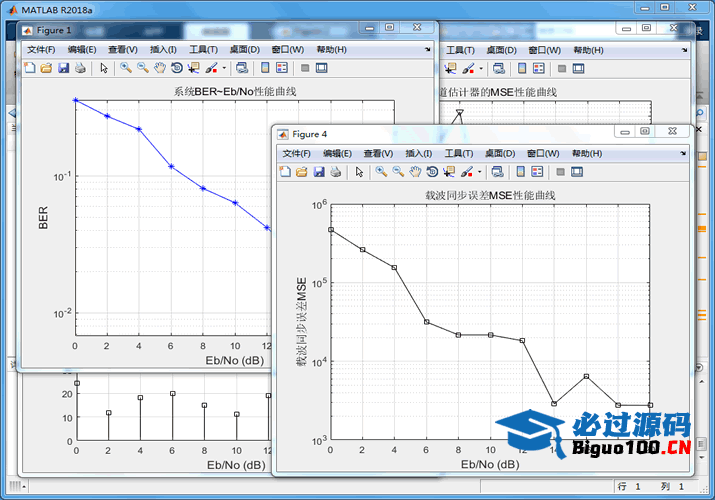Open 帮助(H) menu in background figure window
Image resolution: width=715 pixels, height=500 pixels.
tap(588, 50)
